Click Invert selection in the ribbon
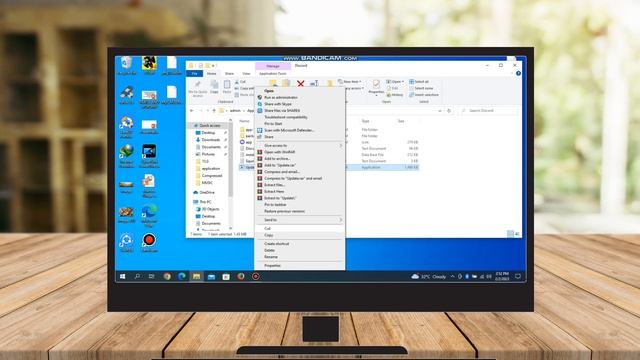 pos(424,95)
